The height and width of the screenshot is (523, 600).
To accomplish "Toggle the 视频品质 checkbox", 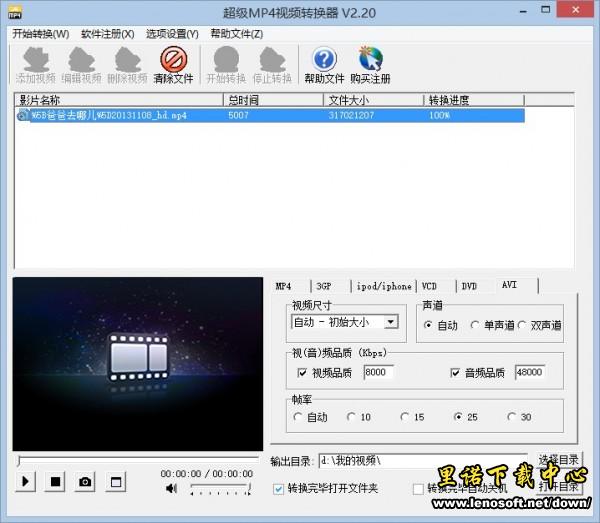I will pyautogui.click(x=302, y=372).
